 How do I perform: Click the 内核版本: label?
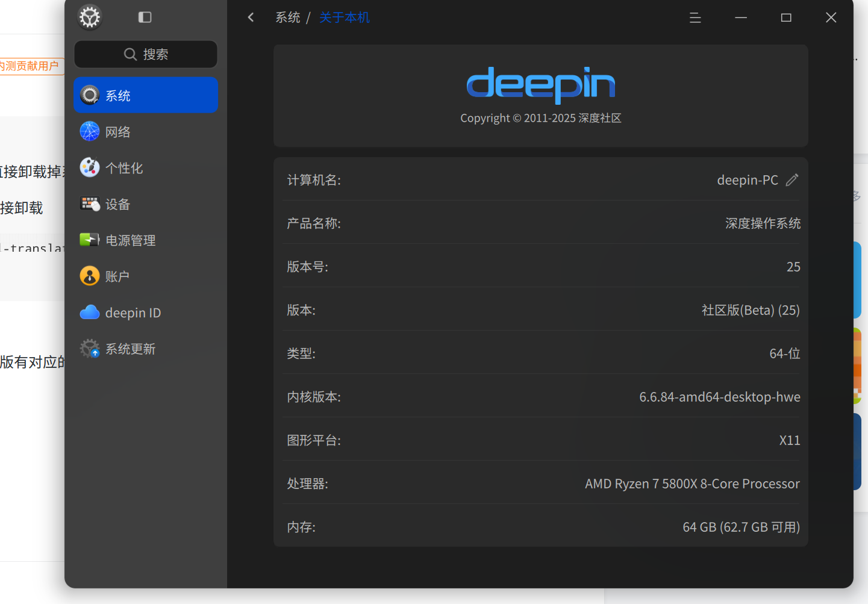tap(314, 397)
